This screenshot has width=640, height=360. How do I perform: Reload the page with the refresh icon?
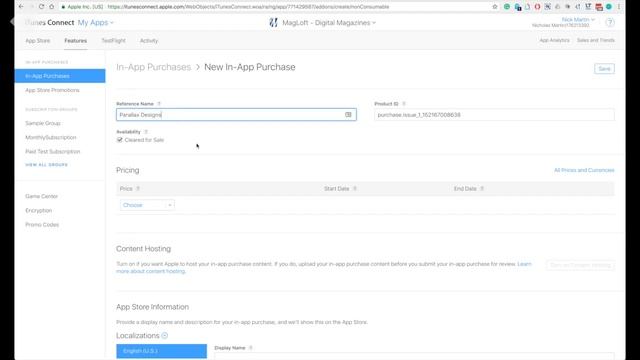pyautogui.click(x=41, y=7)
